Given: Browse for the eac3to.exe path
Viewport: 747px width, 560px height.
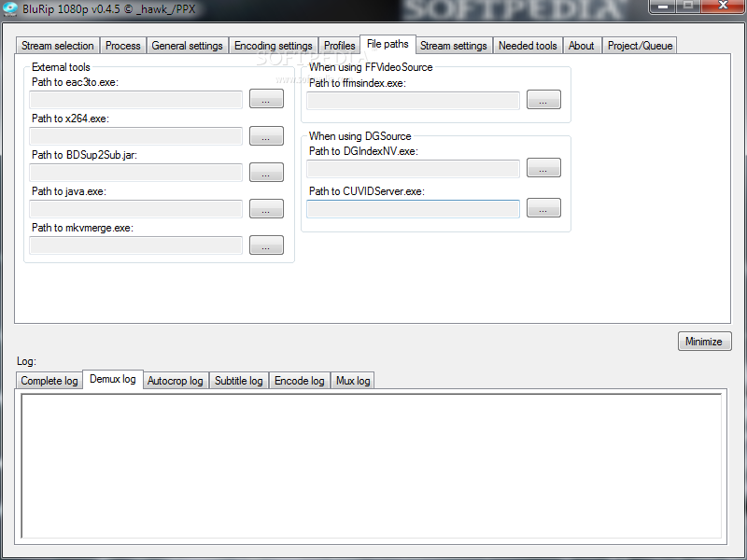Looking at the screenshot, I should pos(266,99).
